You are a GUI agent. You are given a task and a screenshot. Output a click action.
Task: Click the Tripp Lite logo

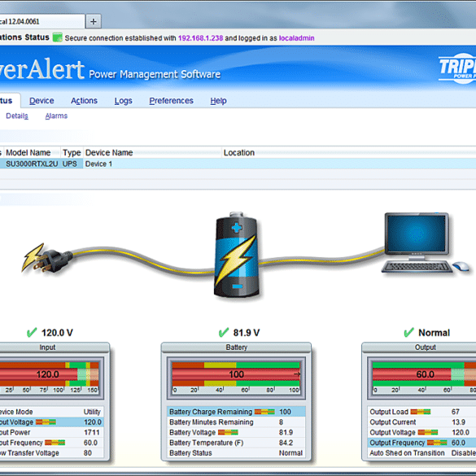tap(457, 69)
